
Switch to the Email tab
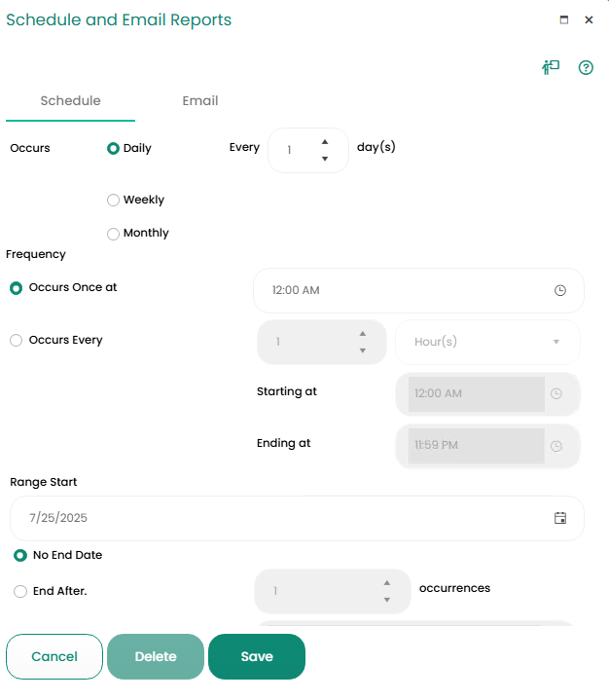click(200, 101)
